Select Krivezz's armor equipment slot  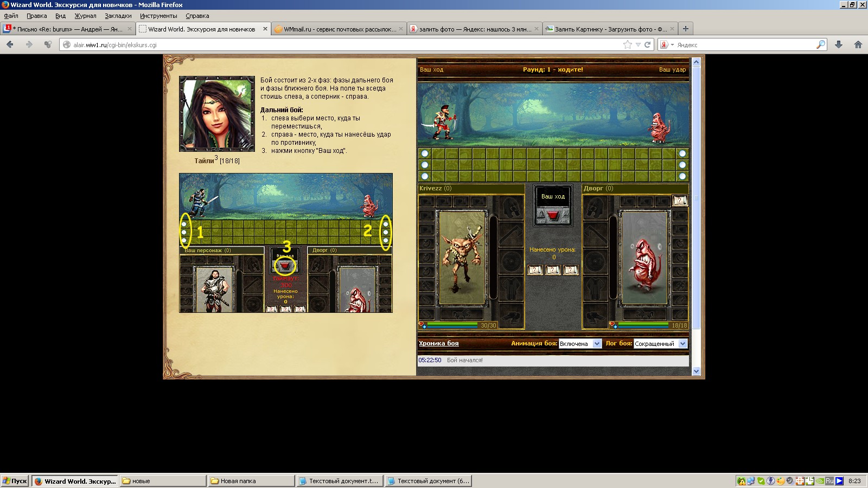click(510, 287)
